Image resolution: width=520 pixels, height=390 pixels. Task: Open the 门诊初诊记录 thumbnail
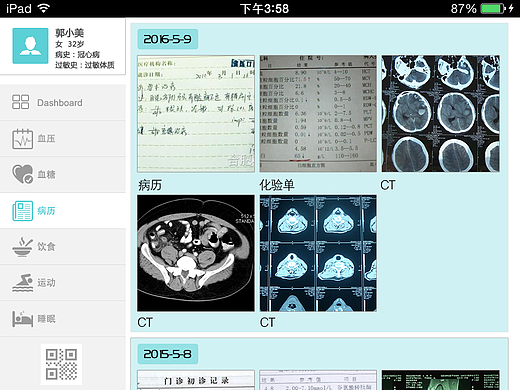point(196,380)
